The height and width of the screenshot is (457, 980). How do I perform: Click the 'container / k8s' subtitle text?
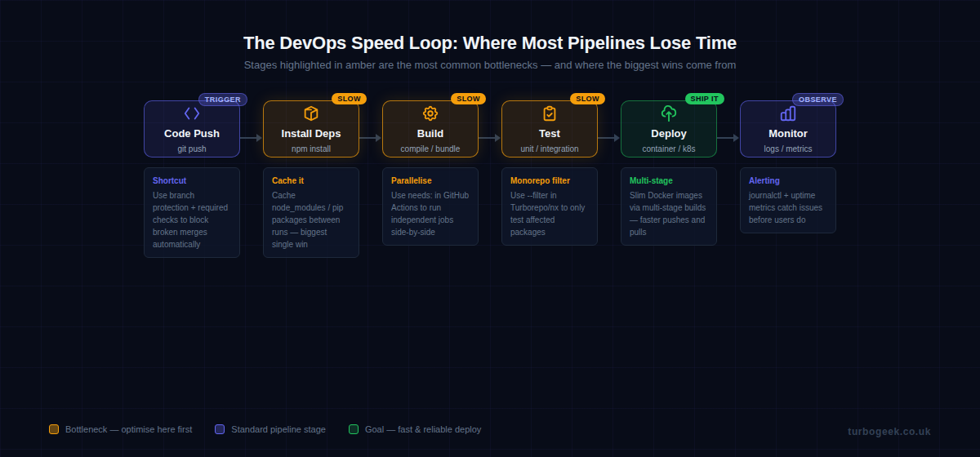[669, 149]
